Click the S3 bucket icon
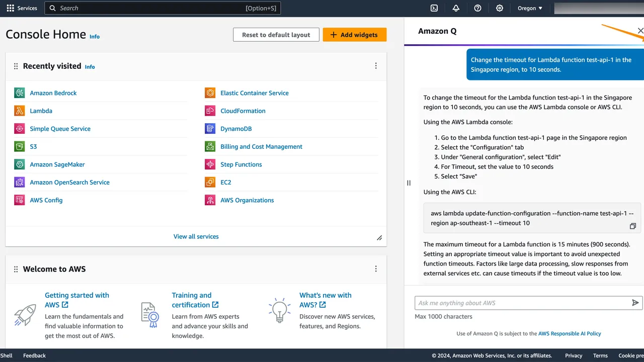The height and width of the screenshot is (362, 644). click(20, 146)
